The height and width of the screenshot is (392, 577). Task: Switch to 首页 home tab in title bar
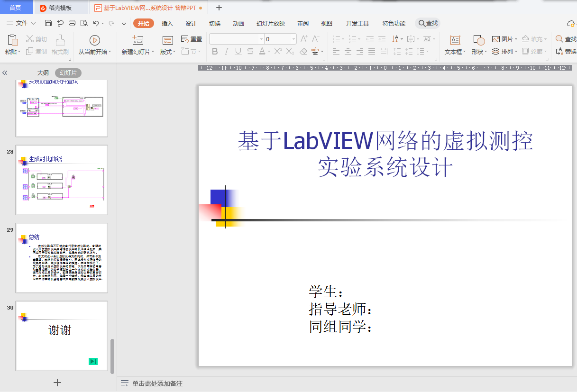click(x=16, y=8)
